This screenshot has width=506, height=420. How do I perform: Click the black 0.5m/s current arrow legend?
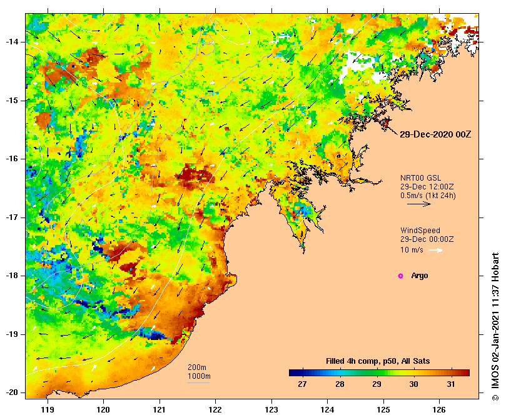click(419, 204)
